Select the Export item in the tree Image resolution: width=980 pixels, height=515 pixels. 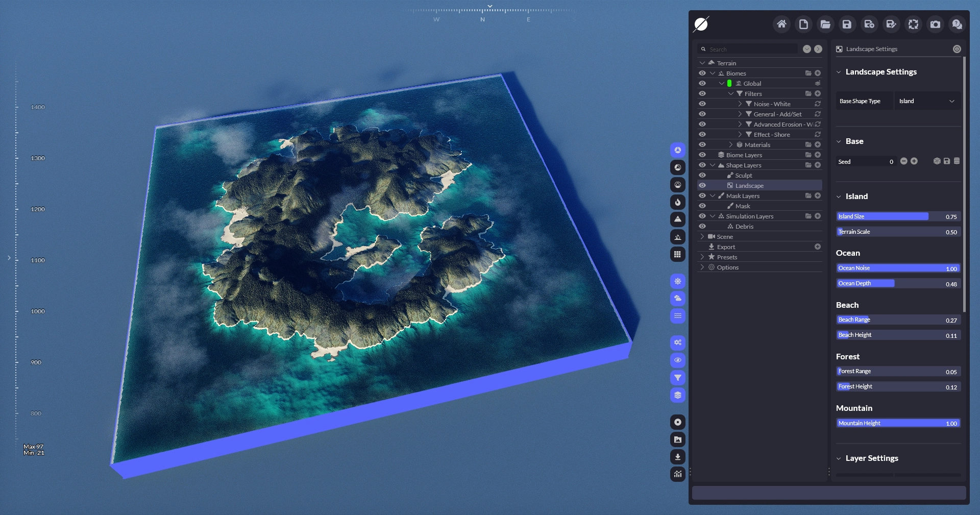(726, 247)
